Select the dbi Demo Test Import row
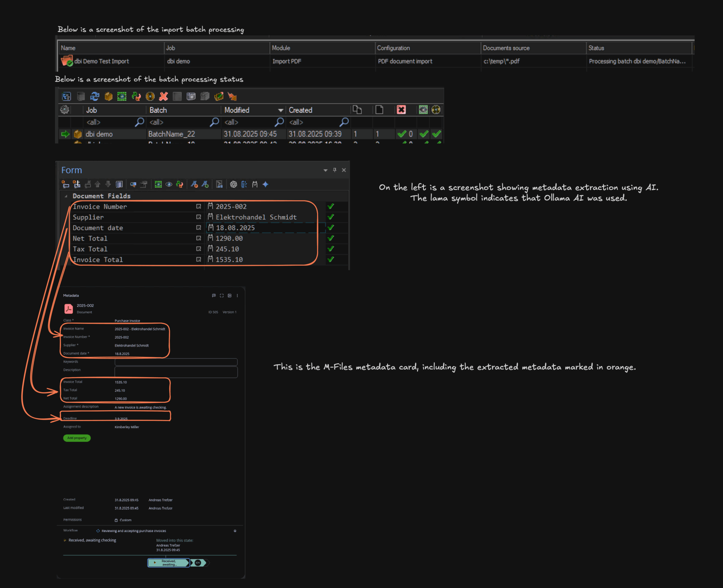The height and width of the screenshot is (588, 723). click(375, 61)
